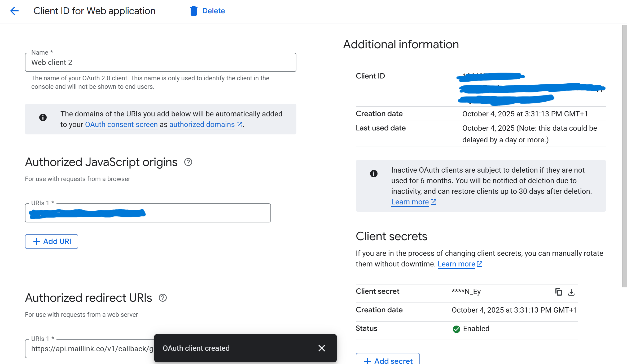Dismiss the OAuth client created toast
Viewport: 627px width, 364px height.
pyautogui.click(x=322, y=348)
